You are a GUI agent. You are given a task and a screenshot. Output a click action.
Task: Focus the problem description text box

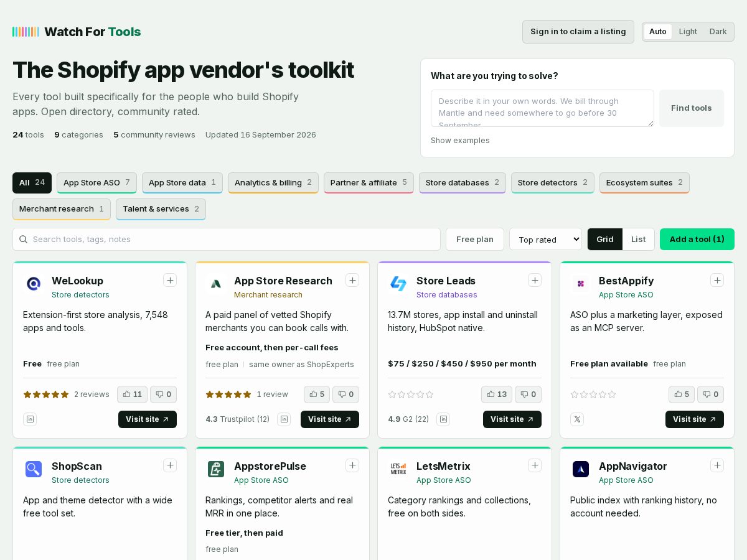(x=542, y=108)
